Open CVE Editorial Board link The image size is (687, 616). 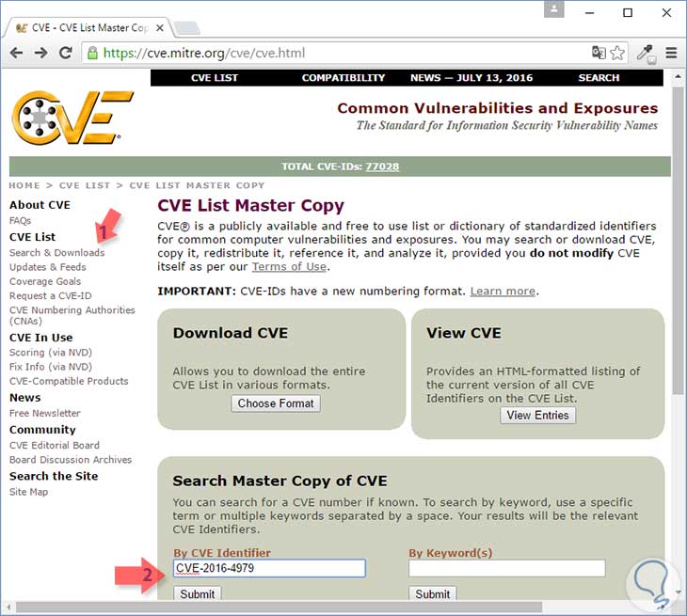point(55,445)
